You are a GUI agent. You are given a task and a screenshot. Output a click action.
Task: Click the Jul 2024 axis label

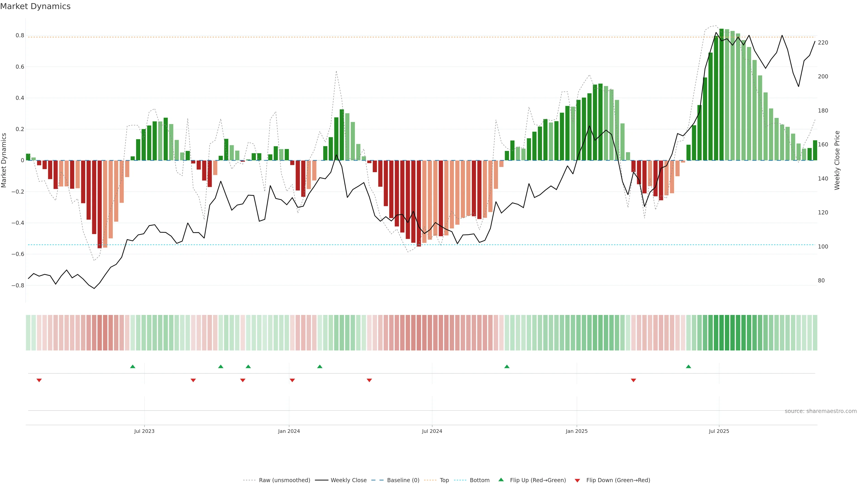coord(432,431)
